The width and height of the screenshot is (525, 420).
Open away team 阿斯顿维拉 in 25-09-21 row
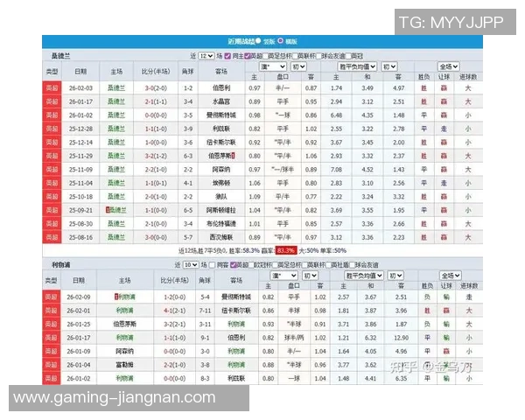221,210
